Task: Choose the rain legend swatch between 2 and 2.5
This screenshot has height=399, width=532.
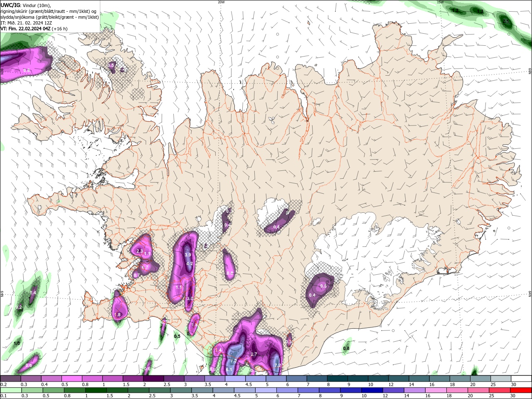Action: (138, 390)
